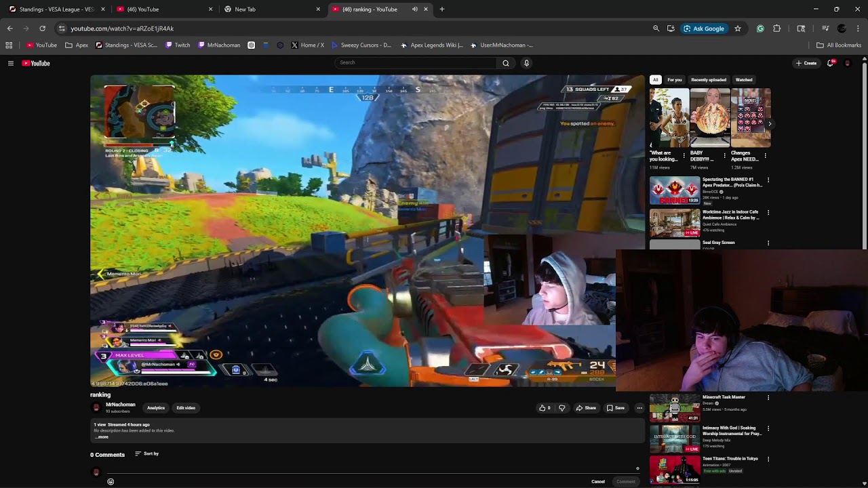Image resolution: width=868 pixels, height=488 pixels.
Task: Start voice search with microphone icon
Action: (526, 63)
